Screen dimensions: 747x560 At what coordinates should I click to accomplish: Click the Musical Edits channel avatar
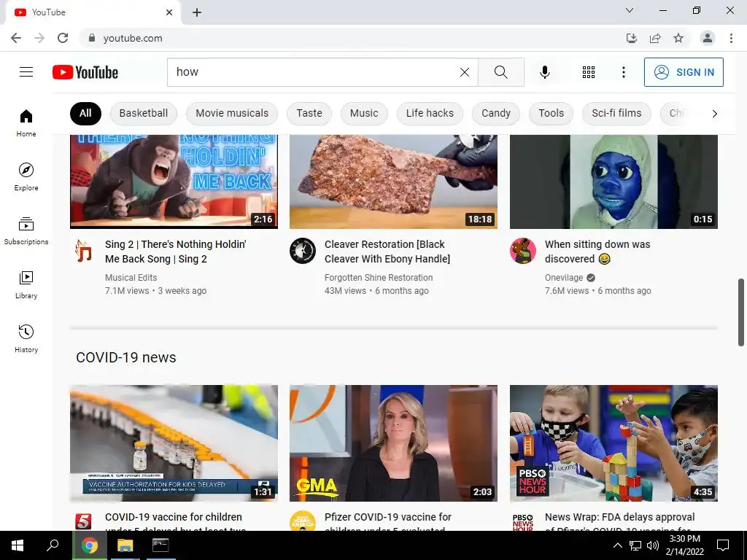(83, 251)
